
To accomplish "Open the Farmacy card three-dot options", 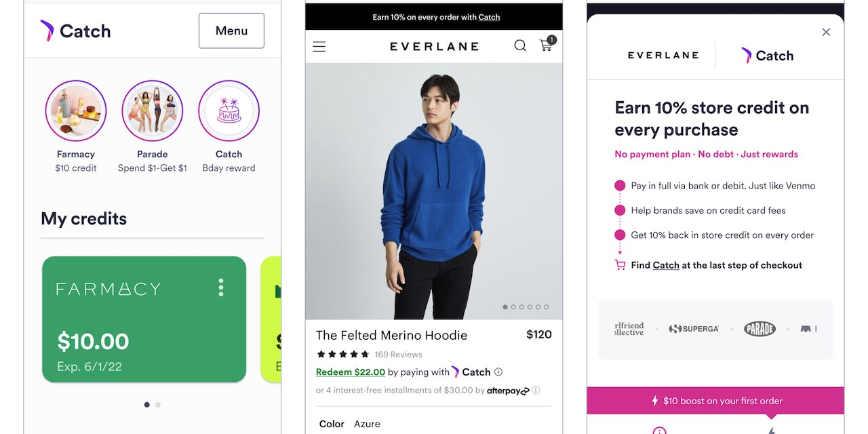I will click(x=221, y=288).
